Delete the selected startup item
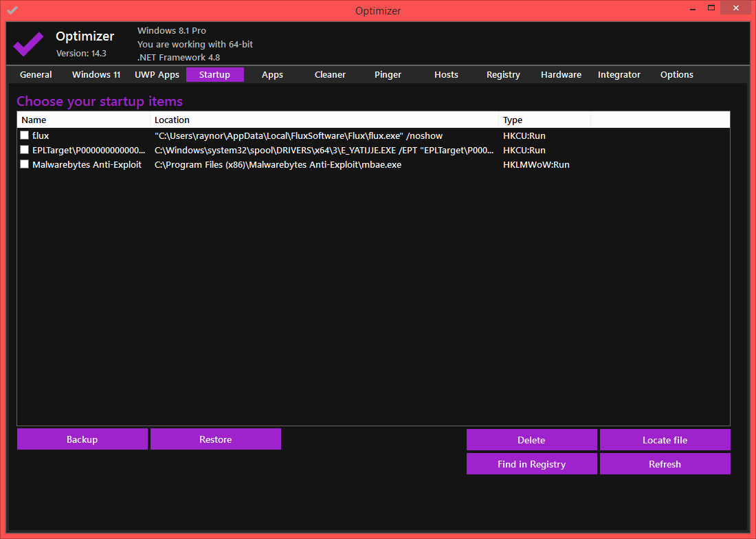Screen dimensions: 756x539 pyautogui.click(x=531, y=440)
